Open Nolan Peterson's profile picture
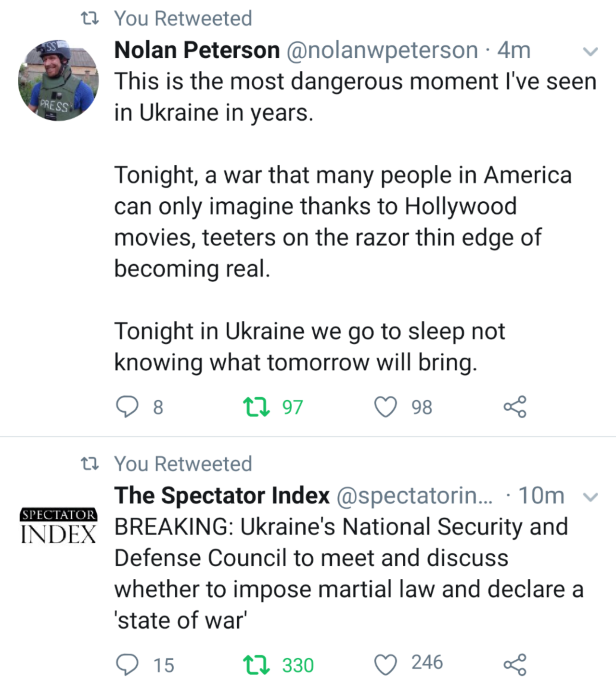This screenshot has width=616, height=680. tap(58, 80)
